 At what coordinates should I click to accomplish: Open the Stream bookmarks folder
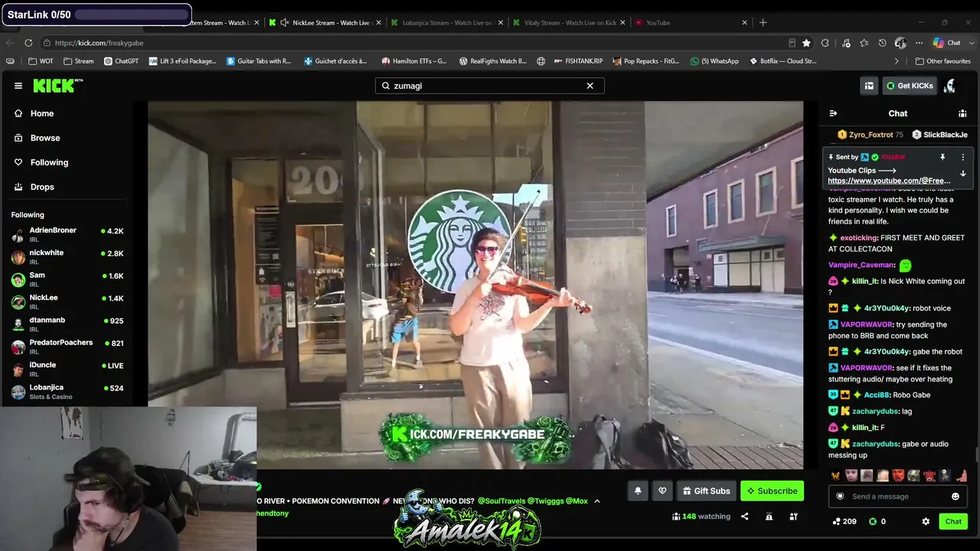[79, 61]
